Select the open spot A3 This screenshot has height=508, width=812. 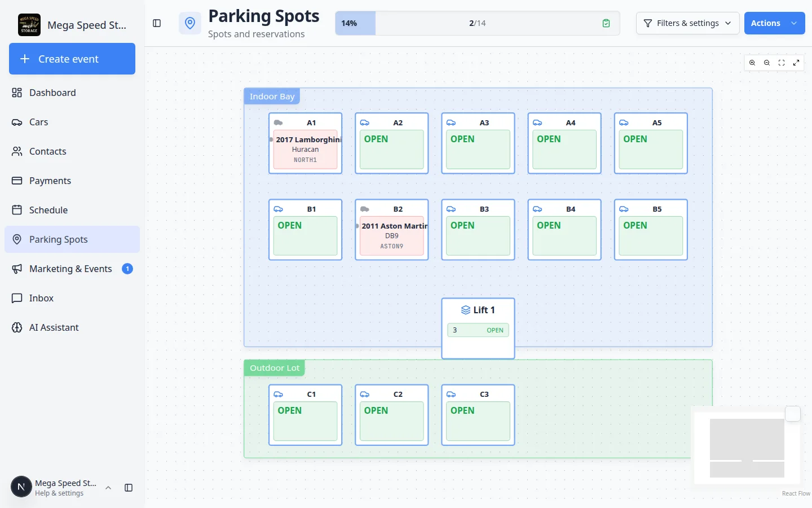tap(478, 143)
